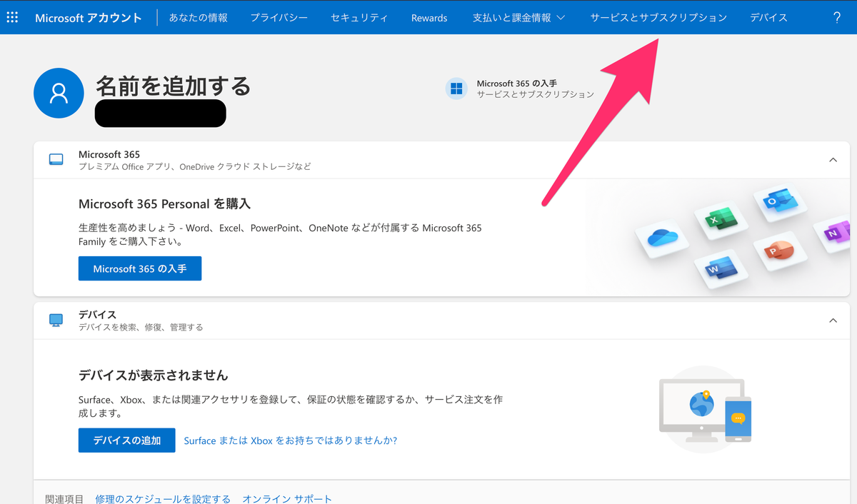Click the Microsoft 365 Personal を購入 heading
This screenshot has width=857, height=504.
point(165,203)
